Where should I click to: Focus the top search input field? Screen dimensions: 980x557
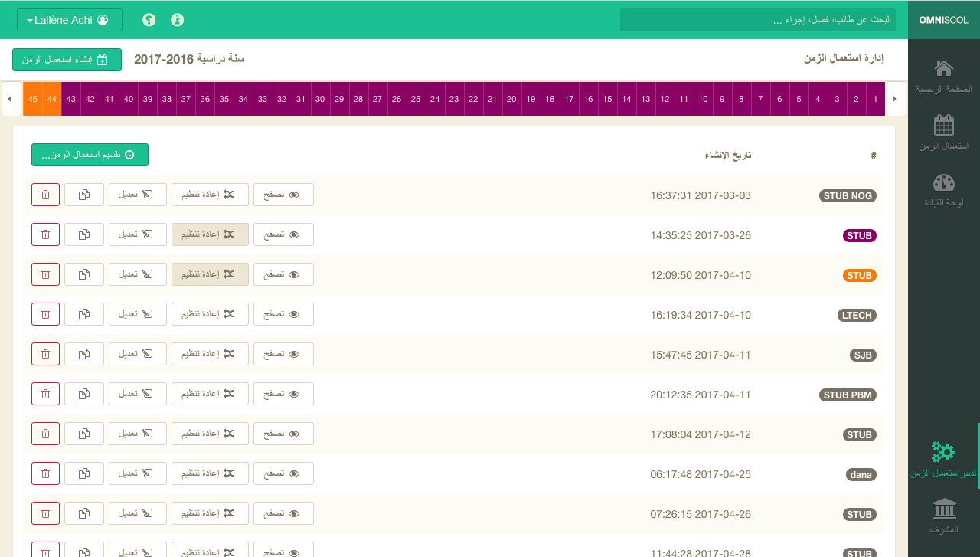click(757, 20)
